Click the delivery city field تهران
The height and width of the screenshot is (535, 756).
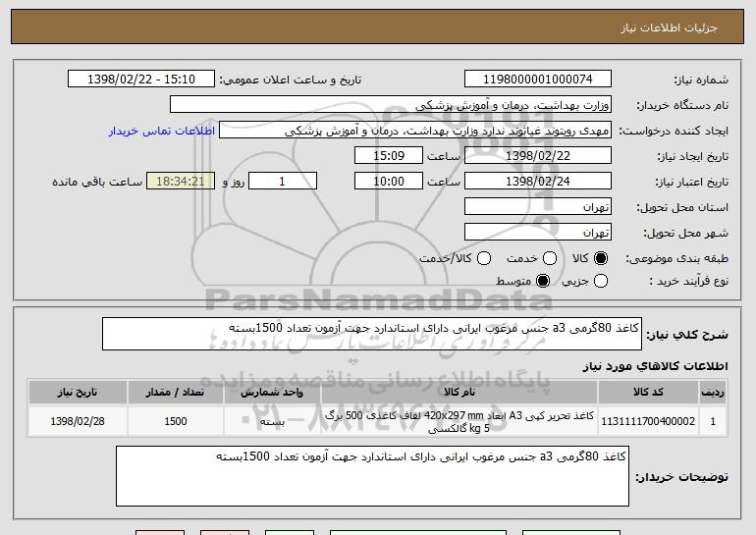coord(538,233)
